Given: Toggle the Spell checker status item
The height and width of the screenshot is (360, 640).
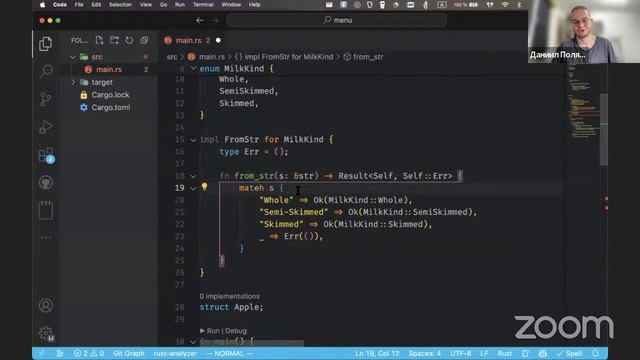Looking at the screenshot, I should pos(569,353).
